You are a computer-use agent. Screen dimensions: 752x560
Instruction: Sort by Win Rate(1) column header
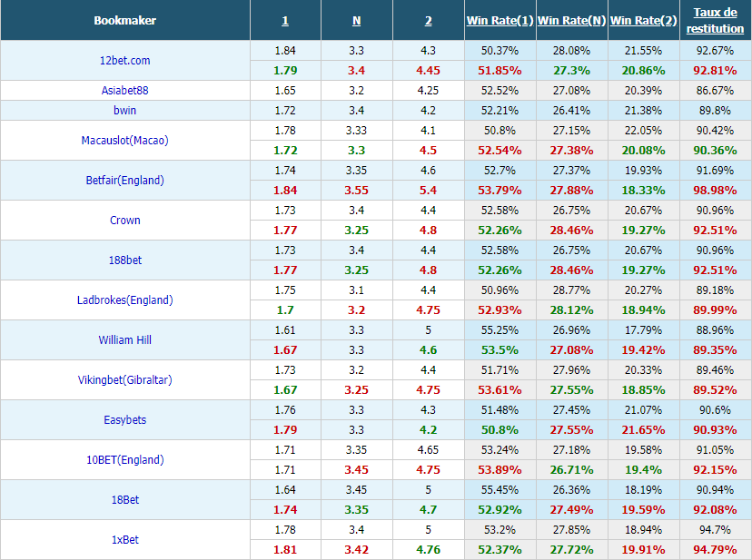tap(500, 21)
